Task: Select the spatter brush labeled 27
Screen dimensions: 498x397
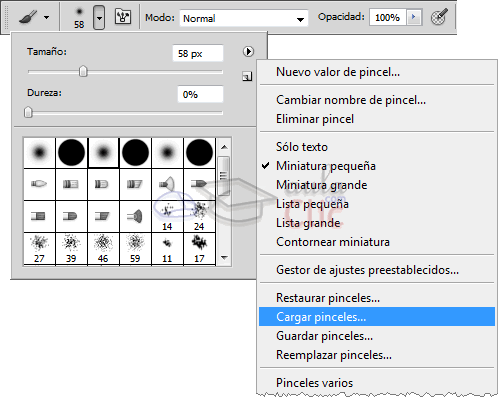Action: (x=39, y=249)
